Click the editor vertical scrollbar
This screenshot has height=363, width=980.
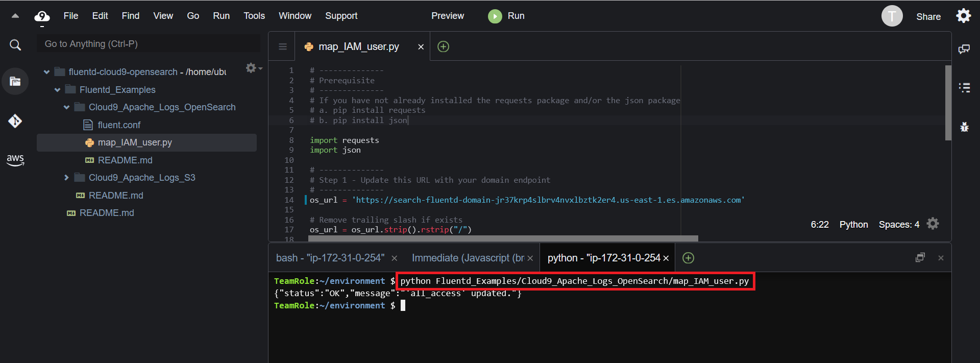[948, 102]
